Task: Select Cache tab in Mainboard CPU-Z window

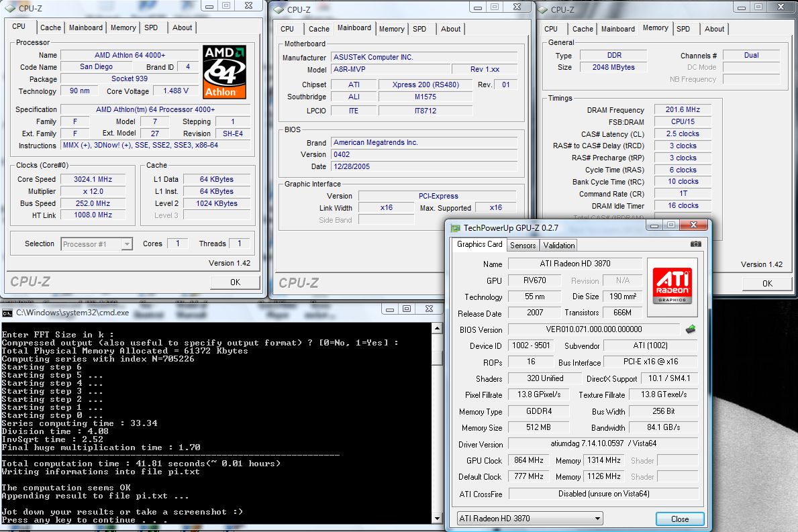Action: coord(319,29)
